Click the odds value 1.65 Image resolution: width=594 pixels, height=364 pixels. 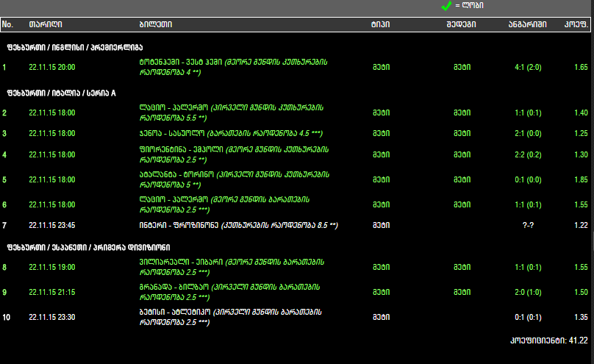581,68
